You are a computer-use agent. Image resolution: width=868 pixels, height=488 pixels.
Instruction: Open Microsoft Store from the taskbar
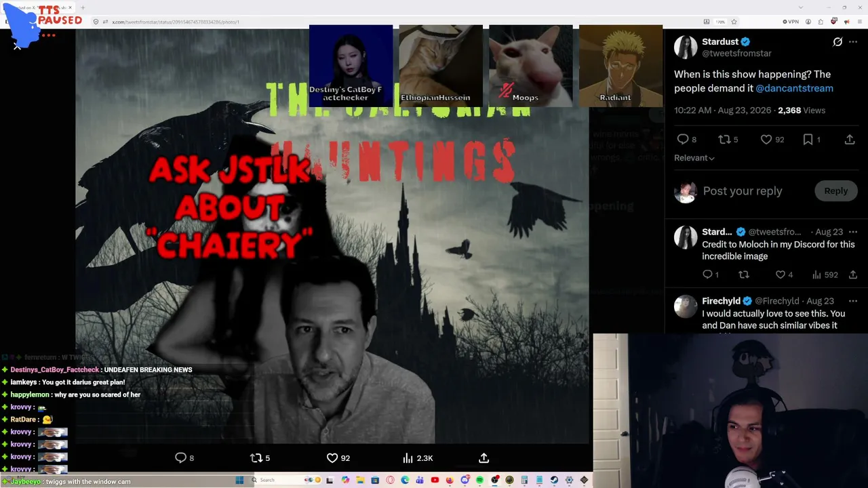(374, 480)
